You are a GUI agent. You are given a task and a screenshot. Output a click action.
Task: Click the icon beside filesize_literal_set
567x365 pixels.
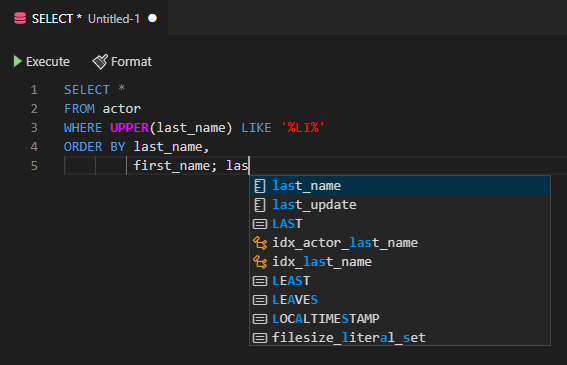tap(260, 338)
